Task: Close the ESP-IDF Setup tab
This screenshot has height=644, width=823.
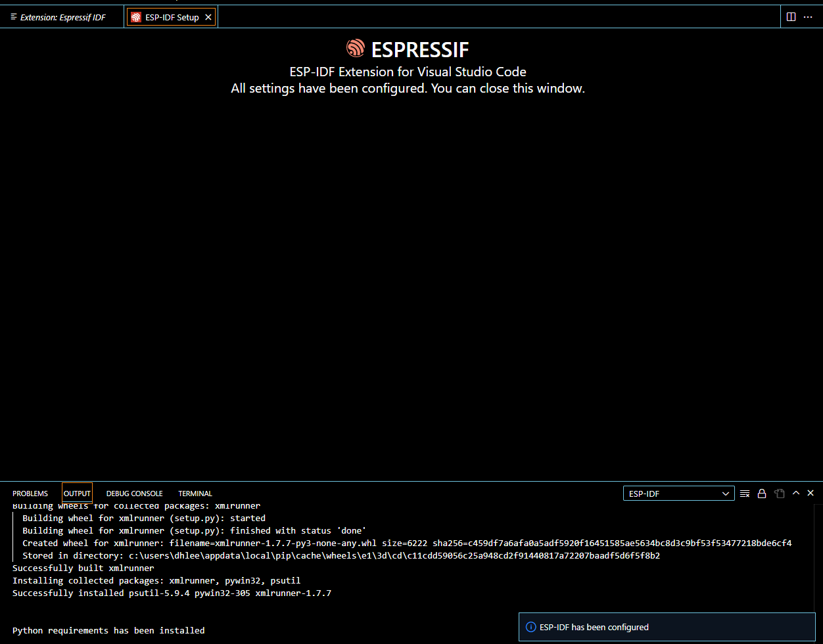Action: click(208, 18)
